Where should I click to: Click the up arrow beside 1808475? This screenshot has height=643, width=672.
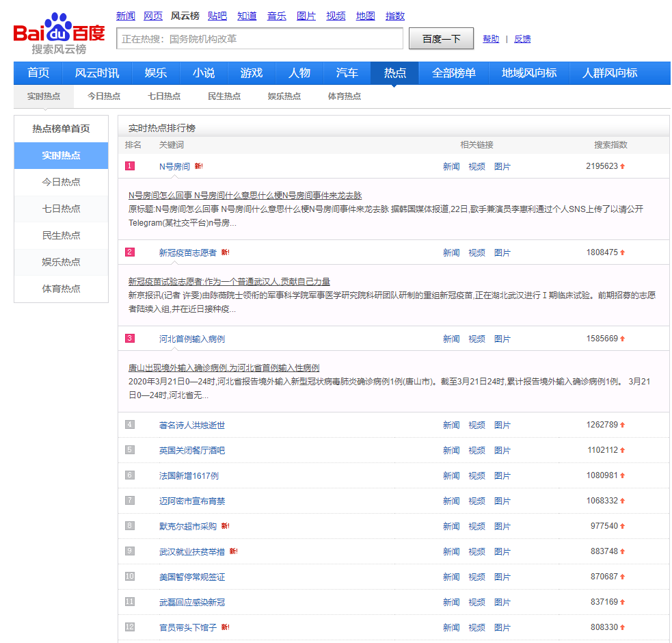pyautogui.click(x=622, y=252)
